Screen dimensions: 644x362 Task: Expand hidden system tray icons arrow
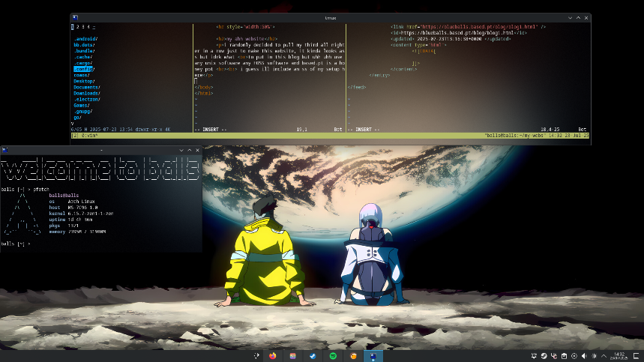[x=604, y=356]
